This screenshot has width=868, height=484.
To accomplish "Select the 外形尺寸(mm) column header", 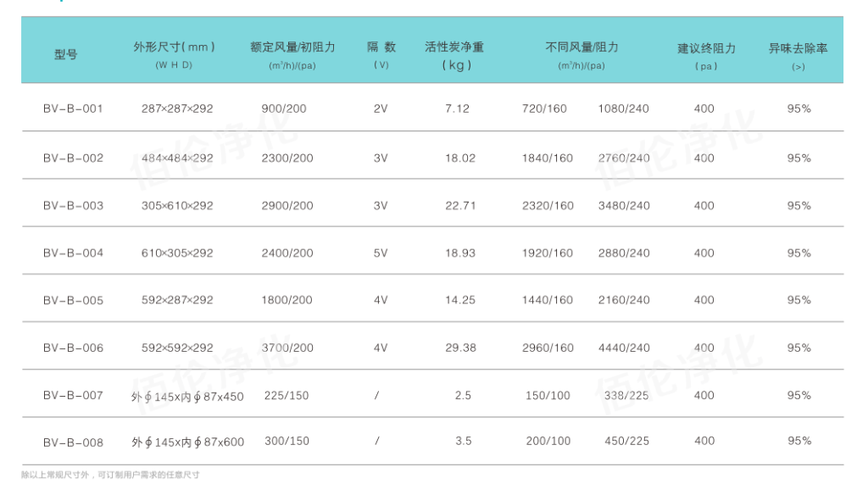I will coord(174,47).
